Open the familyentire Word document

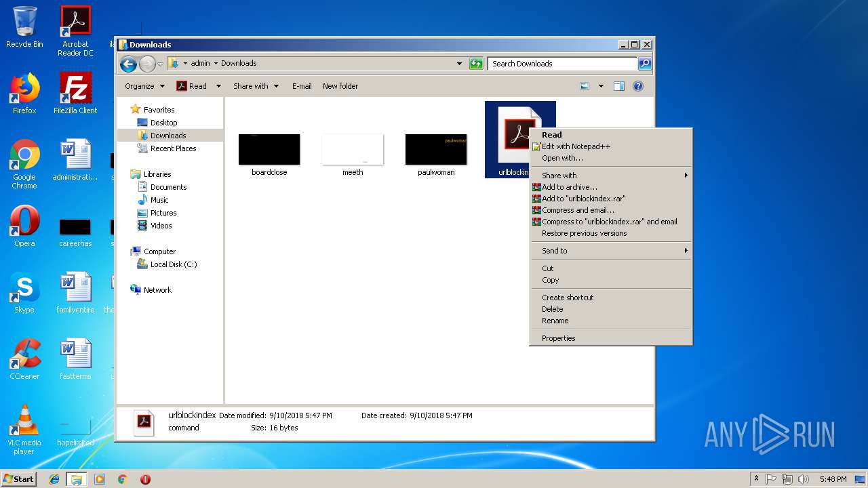pos(75,293)
